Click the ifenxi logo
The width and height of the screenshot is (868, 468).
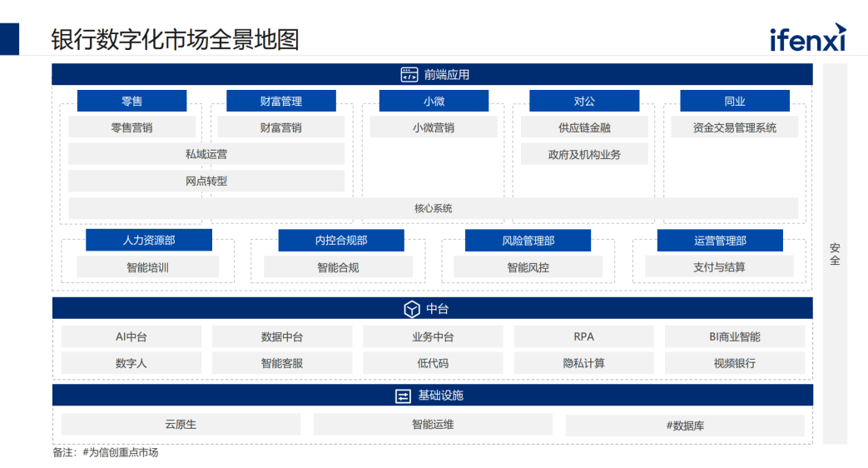(x=806, y=37)
